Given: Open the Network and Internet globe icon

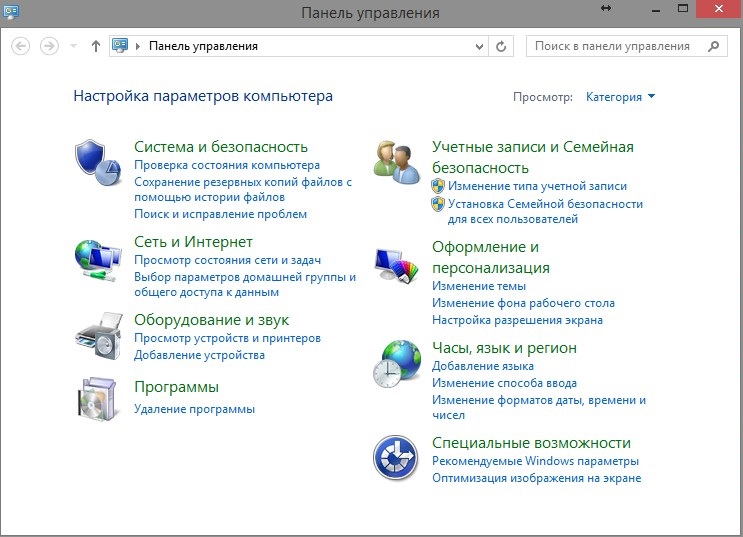Looking at the screenshot, I should click(98, 261).
